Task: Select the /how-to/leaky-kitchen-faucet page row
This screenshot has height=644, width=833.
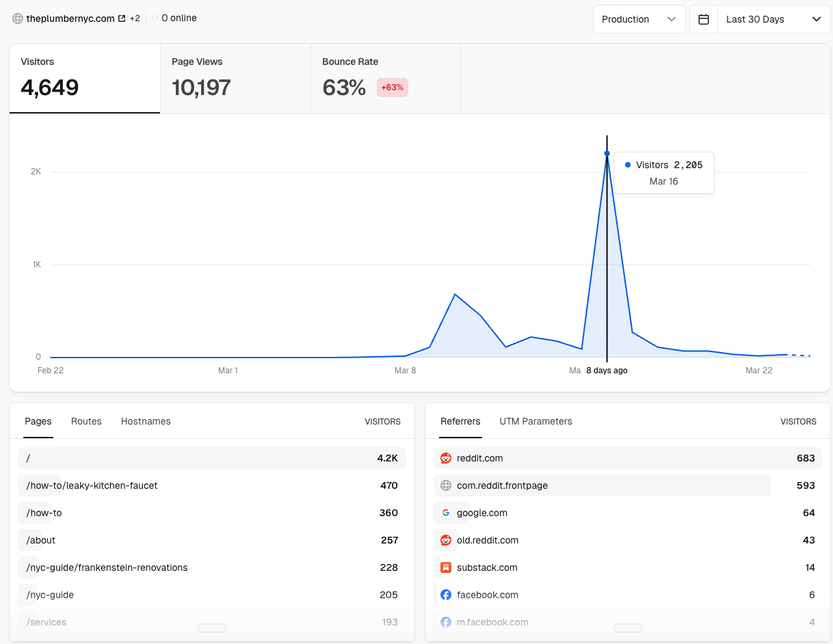Action: [x=212, y=485]
